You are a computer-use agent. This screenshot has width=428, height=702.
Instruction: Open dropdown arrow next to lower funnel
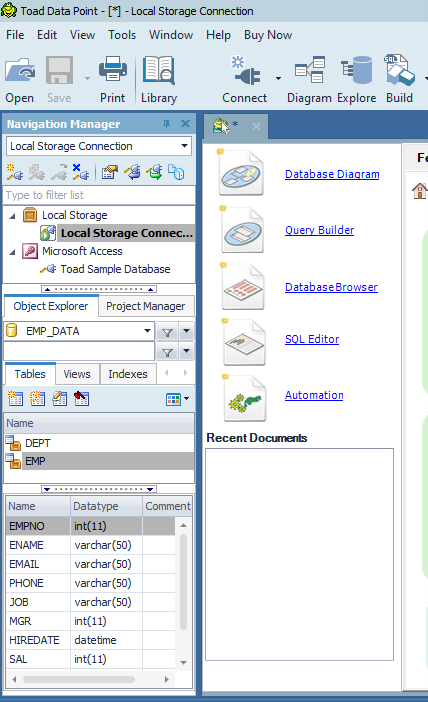pos(186,352)
